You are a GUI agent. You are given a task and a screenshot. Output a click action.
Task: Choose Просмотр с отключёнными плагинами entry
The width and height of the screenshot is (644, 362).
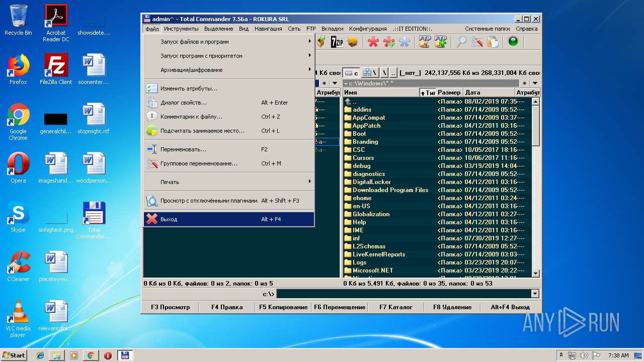tap(229, 201)
